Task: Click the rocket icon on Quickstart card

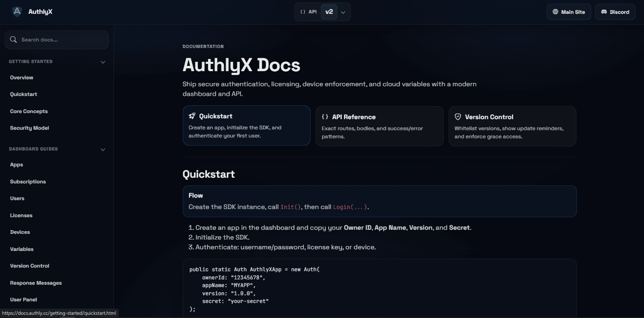Action: tap(192, 116)
